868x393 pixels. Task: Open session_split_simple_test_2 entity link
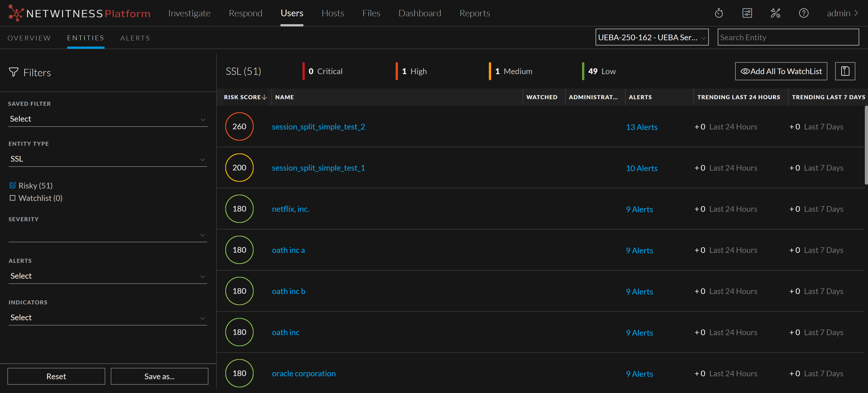(x=318, y=127)
